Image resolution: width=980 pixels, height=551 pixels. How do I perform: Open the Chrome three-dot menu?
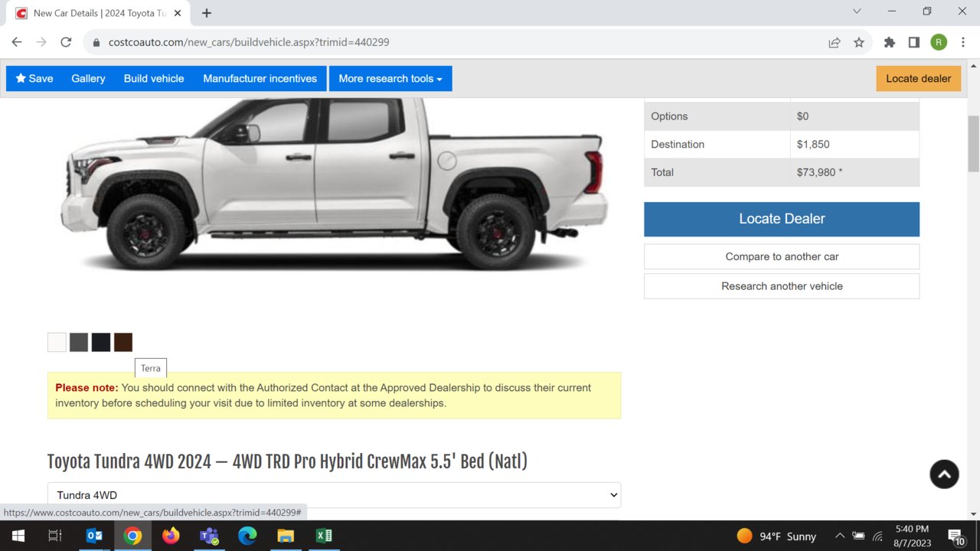[962, 42]
